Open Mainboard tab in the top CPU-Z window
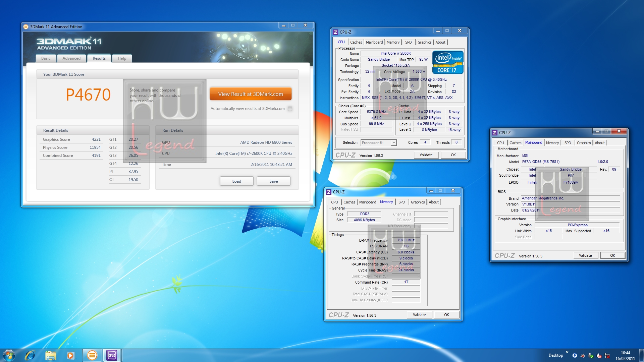Viewport: 644px width, 362px height. click(374, 42)
